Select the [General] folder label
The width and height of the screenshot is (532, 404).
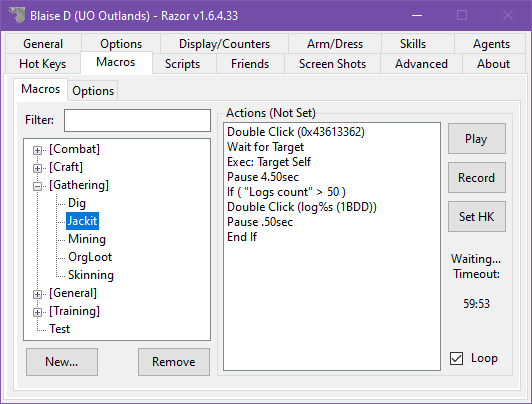[x=73, y=293]
